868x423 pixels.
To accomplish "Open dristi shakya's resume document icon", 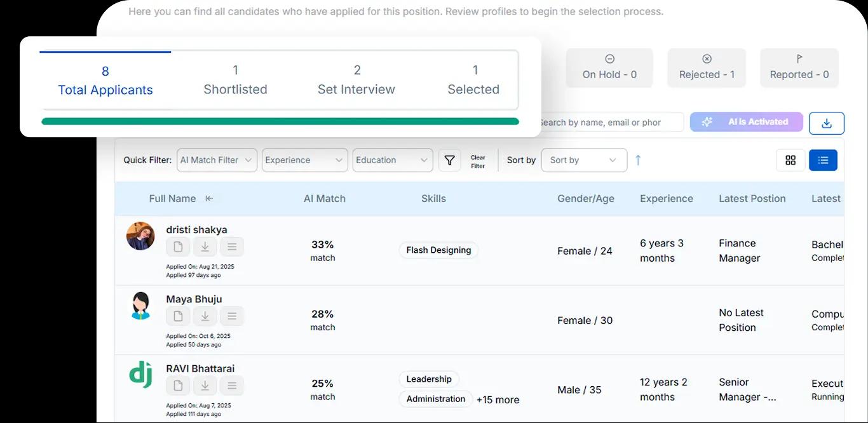I will 178,246.
